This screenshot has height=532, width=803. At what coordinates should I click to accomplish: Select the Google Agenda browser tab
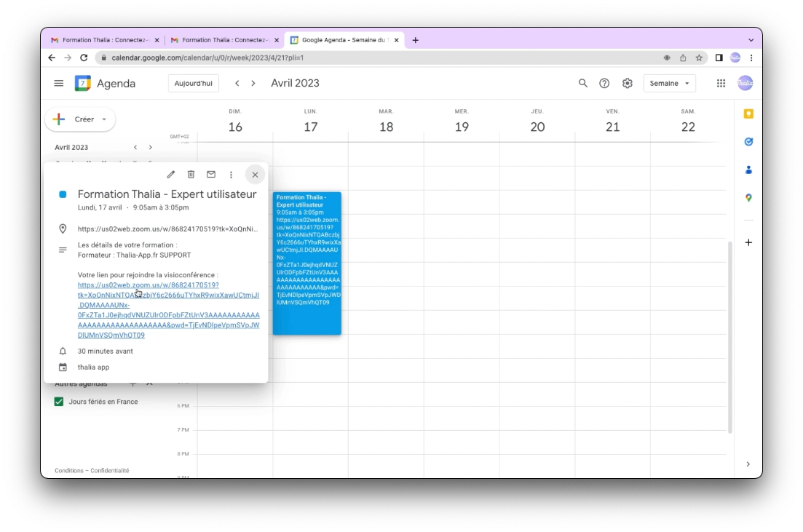(x=346, y=40)
